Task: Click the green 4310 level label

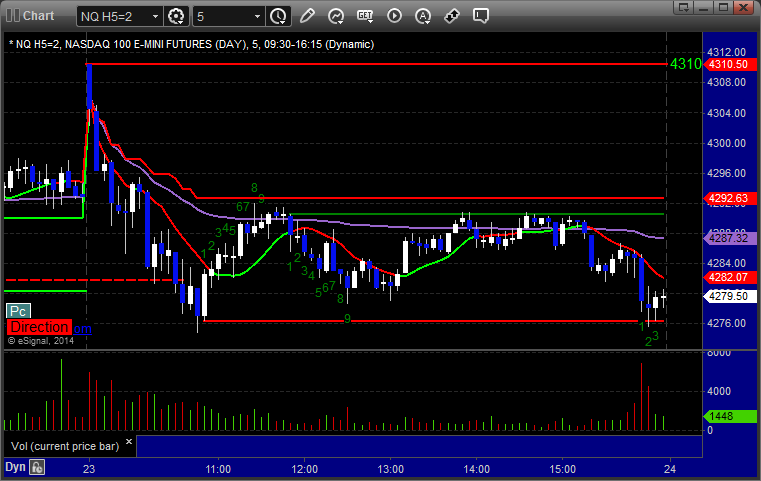Action: [686, 64]
